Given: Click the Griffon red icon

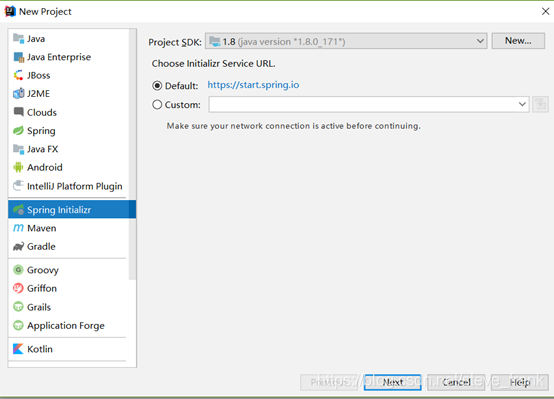Looking at the screenshot, I should (18, 288).
